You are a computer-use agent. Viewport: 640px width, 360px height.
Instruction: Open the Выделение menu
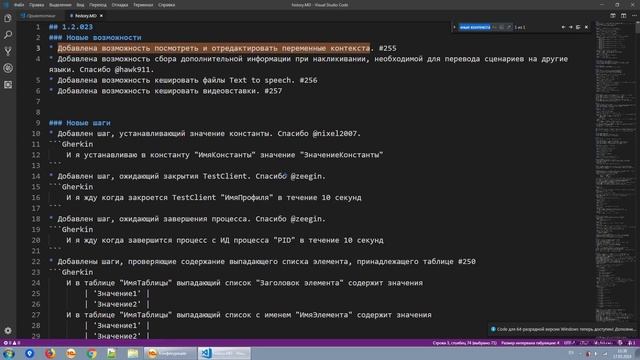click(60, 5)
